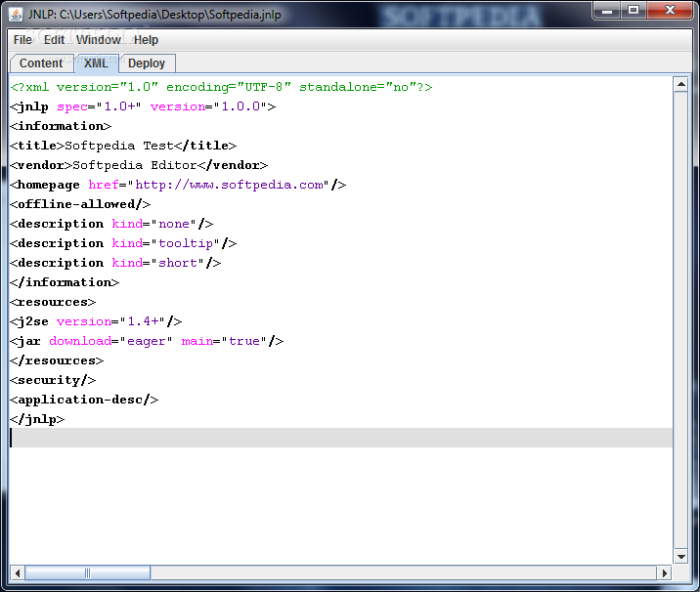Open the File menu

pyautogui.click(x=22, y=40)
